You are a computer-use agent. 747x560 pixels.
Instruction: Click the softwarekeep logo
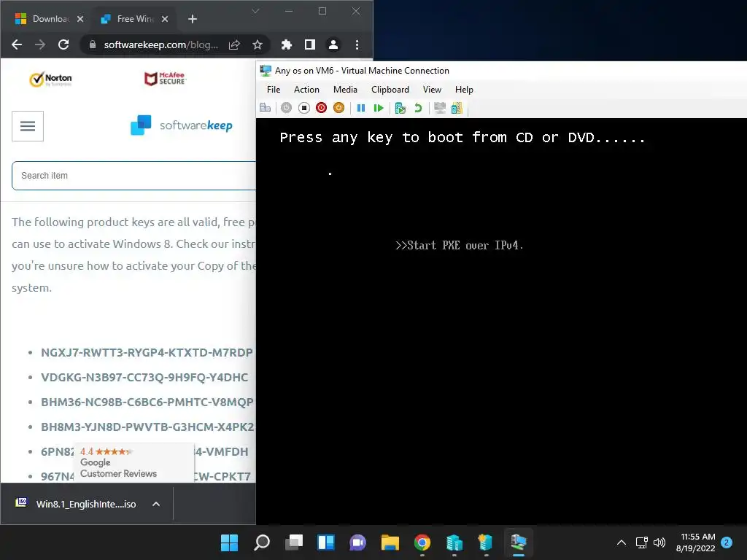182,125
